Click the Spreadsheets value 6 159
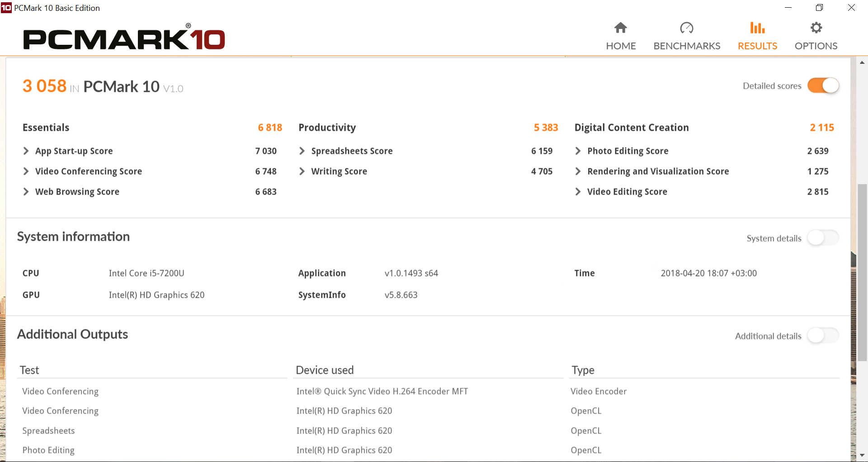The image size is (868, 462). pos(542,151)
